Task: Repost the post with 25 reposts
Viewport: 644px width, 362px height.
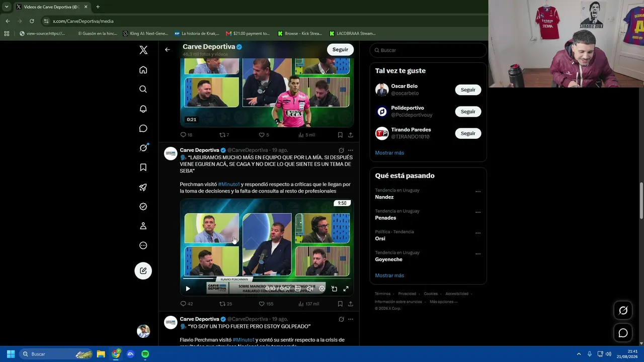Action: pos(225,304)
